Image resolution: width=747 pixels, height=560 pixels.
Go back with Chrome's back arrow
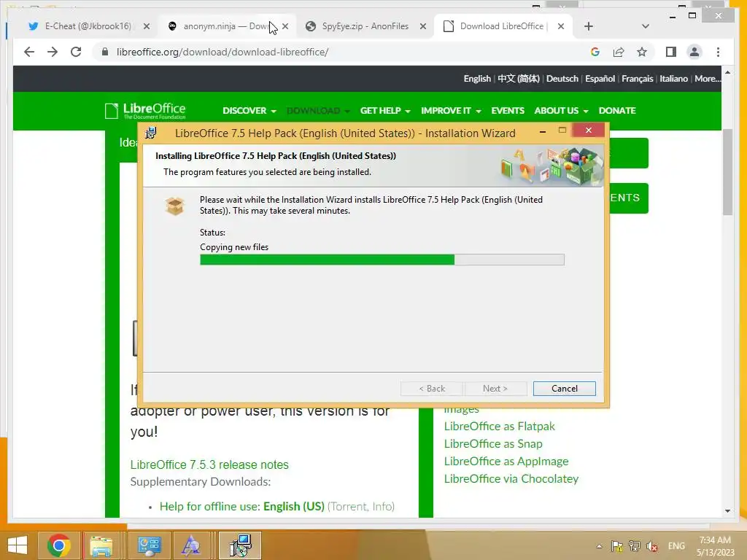coord(29,52)
